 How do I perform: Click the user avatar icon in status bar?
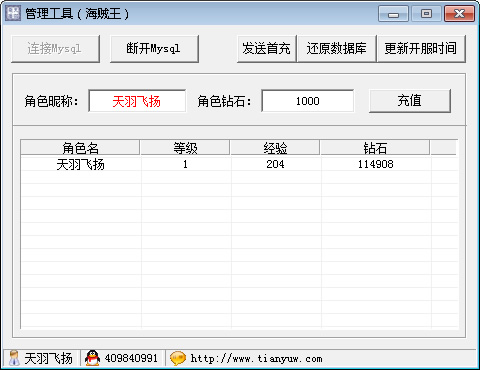click(14, 358)
